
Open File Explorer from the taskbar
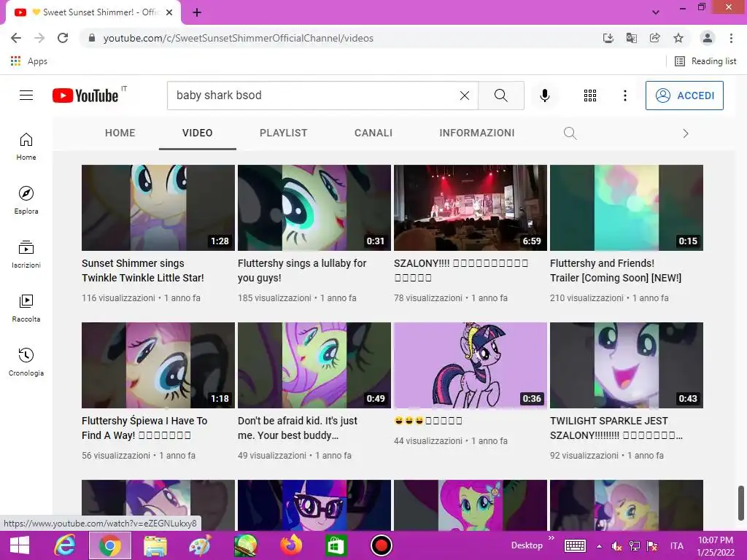point(155,545)
